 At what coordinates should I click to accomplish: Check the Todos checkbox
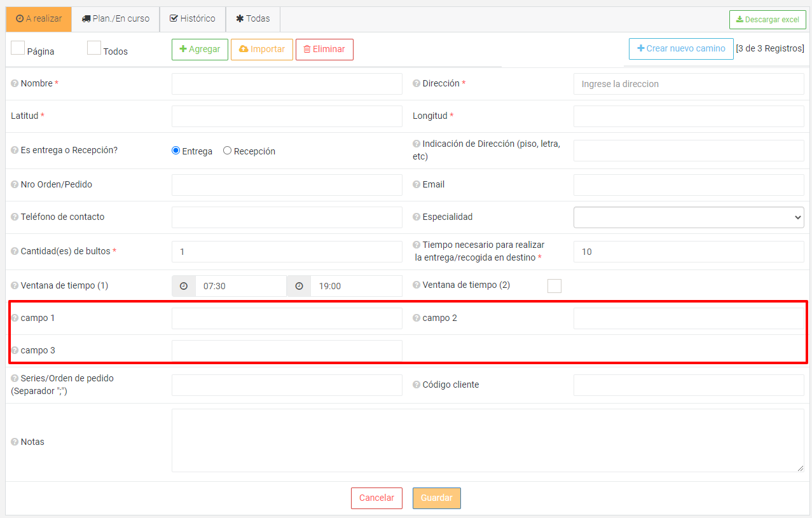tap(94, 48)
